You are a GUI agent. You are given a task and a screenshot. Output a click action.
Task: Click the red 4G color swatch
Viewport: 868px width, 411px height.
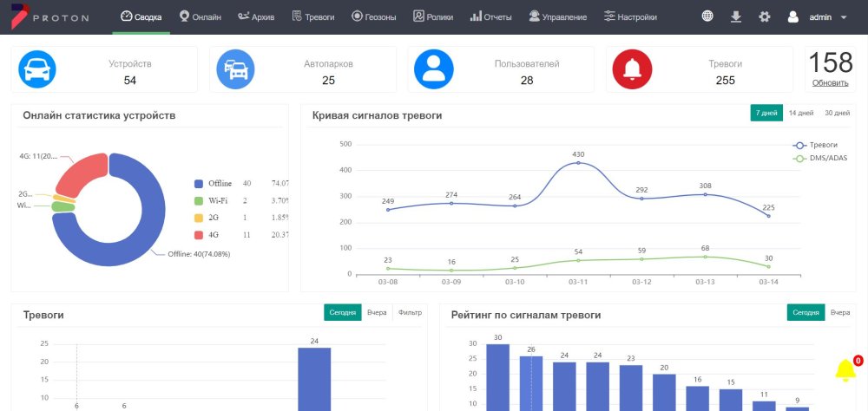point(200,234)
